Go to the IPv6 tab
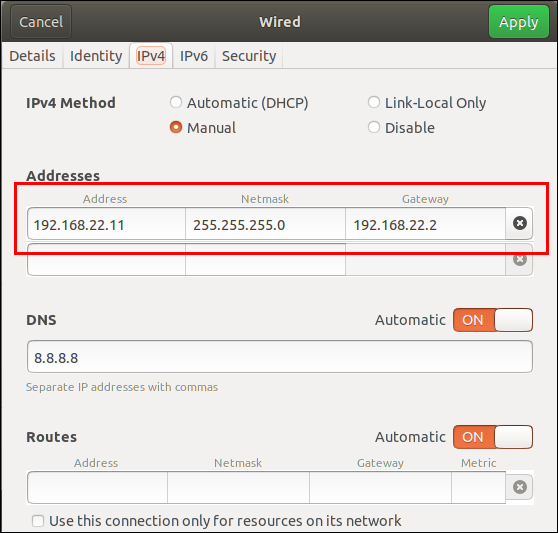 pyautogui.click(x=194, y=56)
